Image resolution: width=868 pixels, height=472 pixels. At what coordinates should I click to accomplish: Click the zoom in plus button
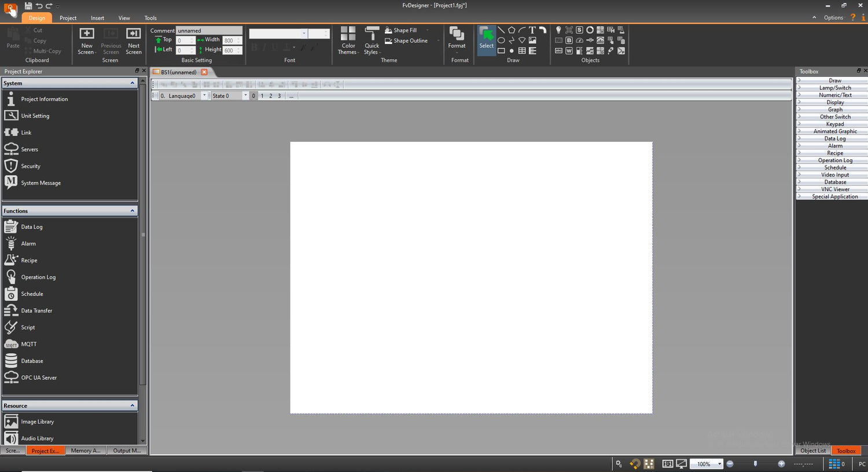pyautogui.click(x=781, y=464)
